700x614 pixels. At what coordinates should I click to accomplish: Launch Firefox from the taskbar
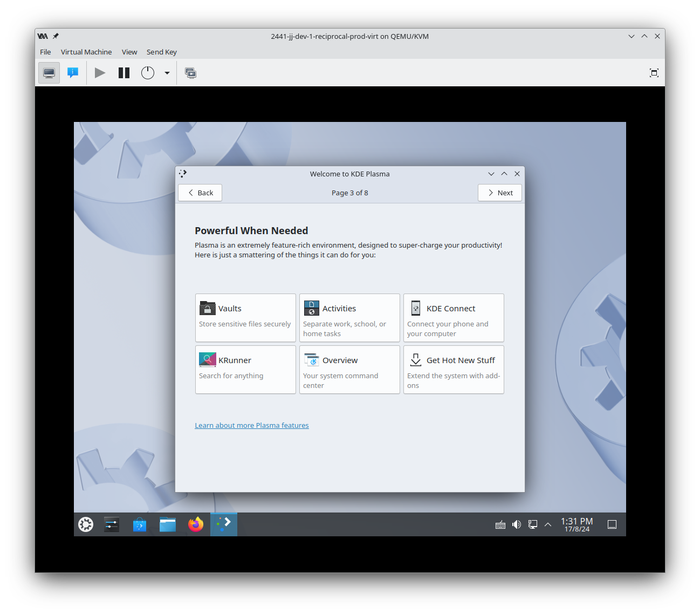point(196,524)
